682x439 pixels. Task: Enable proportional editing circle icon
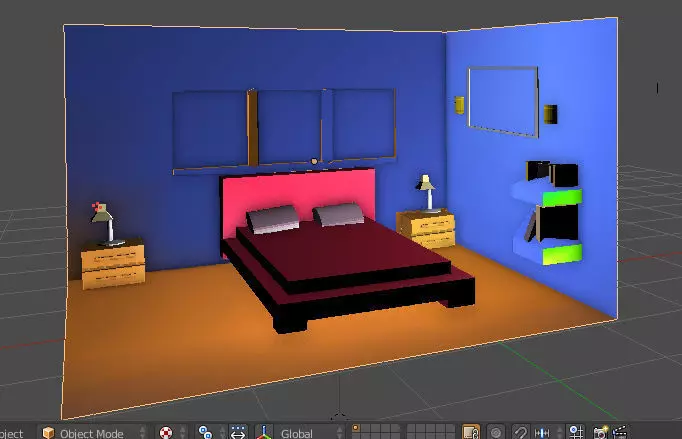pyautogui.click(x=496, y=433)
